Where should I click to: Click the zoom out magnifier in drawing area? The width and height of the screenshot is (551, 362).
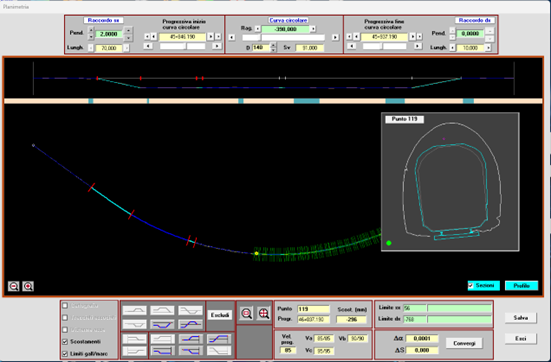tap(13, 286)
